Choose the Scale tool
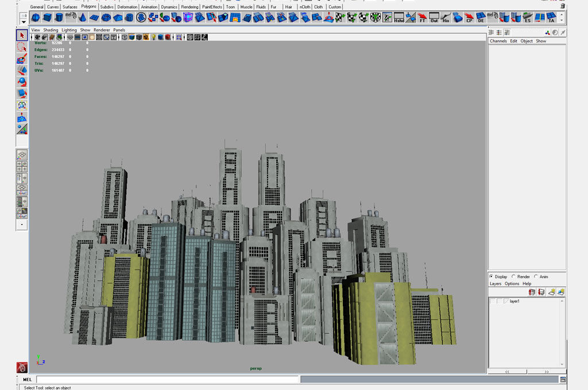This screenshot has width=588, height=390. (22, 93)
